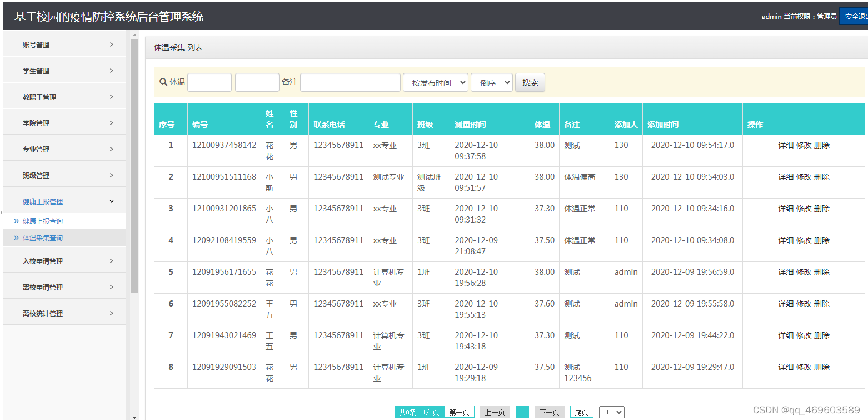Screen dimensions: 868x420
Task: Collapse the 健康上报管理 sidebar menu
Action: pos(64,201)
